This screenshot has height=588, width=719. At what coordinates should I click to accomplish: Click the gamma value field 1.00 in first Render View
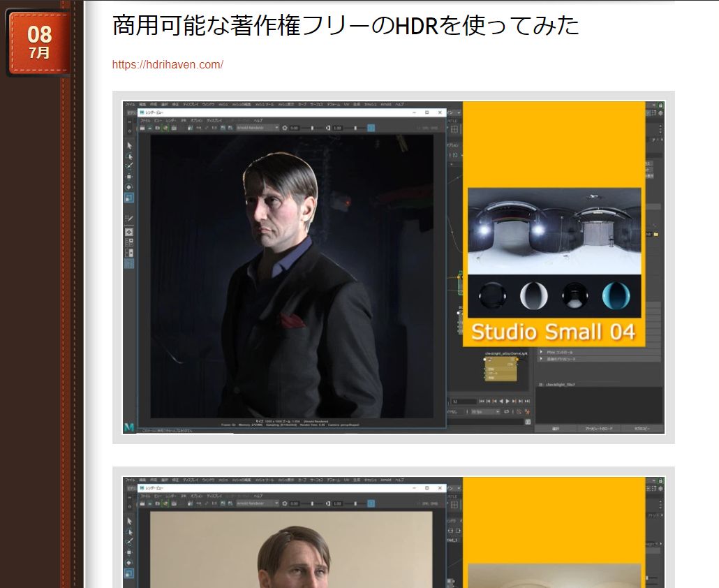338,128
